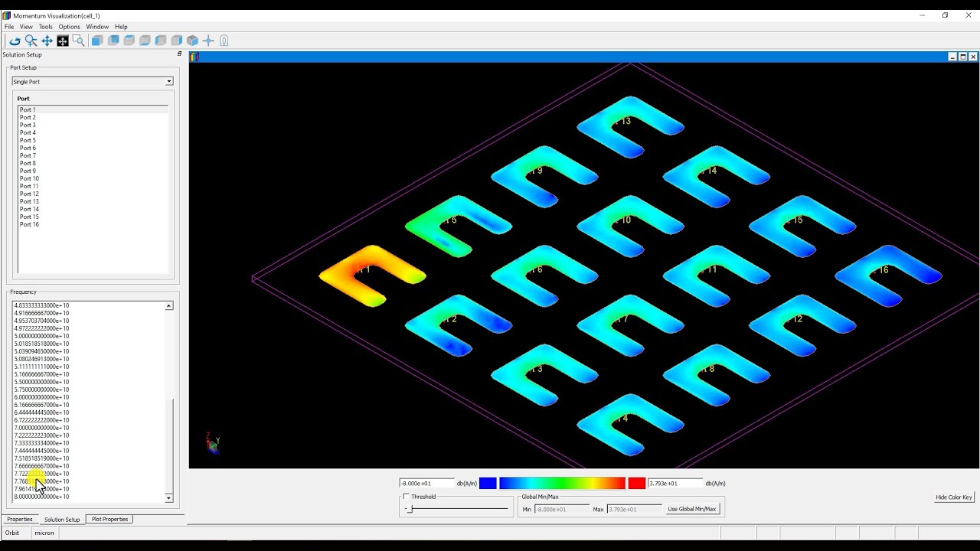Switch to the Solution Setup tab
The width and height of the screenshot is (980, 551).
coord(62,519)
